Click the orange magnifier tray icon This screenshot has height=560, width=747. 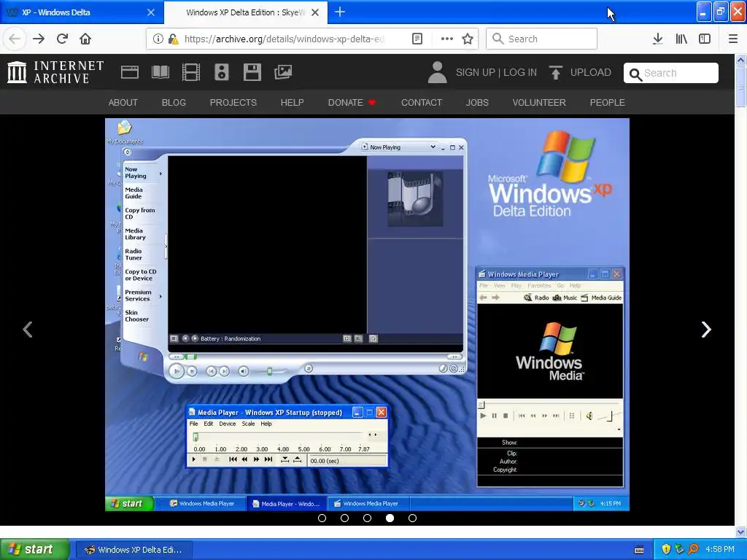coord(693,550)
